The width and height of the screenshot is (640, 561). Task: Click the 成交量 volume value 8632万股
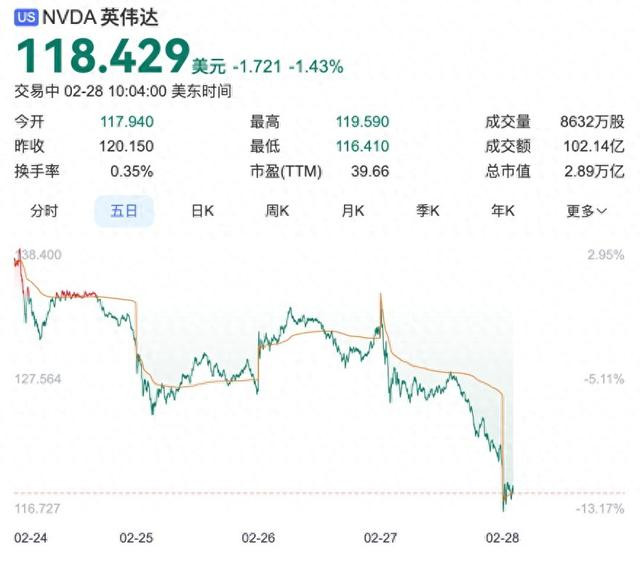click(x=592, y=122)
